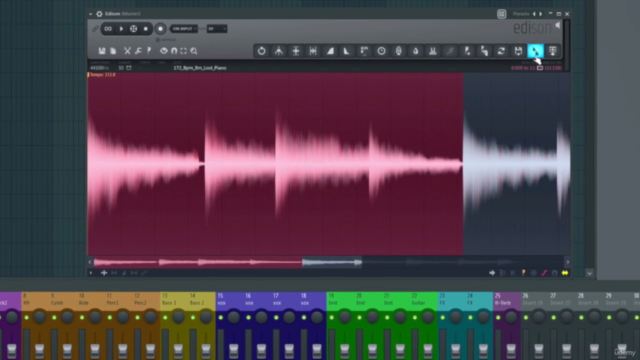The image size is (640, 360).
Task: Click the waveform overview scrollbar
Action: pos(329,262)
